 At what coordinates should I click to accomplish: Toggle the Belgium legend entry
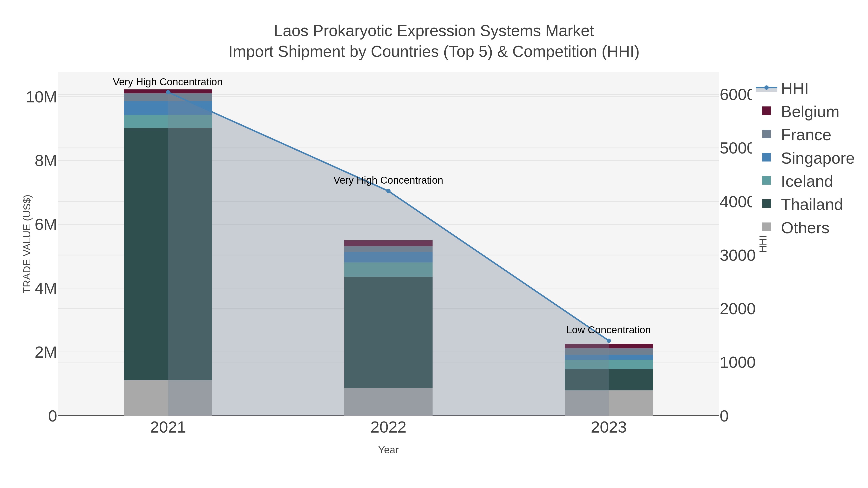(x=800, y=112)
